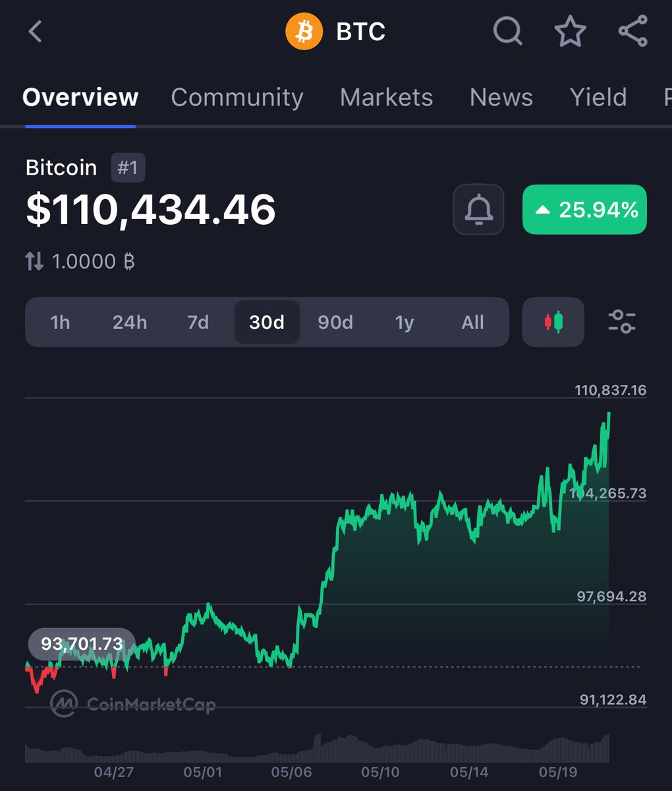Tap the 25.94% change badge
Screen dimensions: 672x791
[x=584, y=210]
